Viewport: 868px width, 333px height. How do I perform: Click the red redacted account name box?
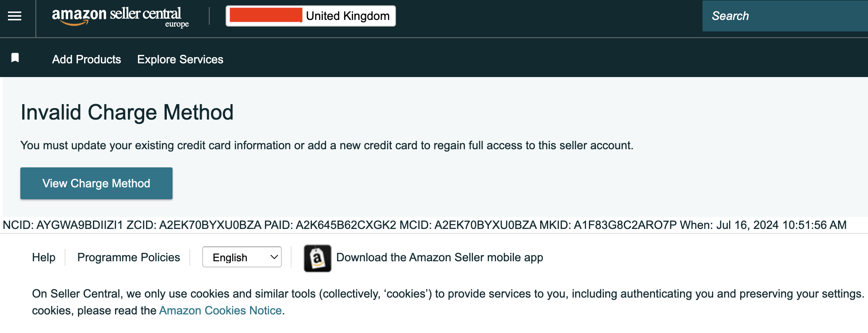pos(266,15)
